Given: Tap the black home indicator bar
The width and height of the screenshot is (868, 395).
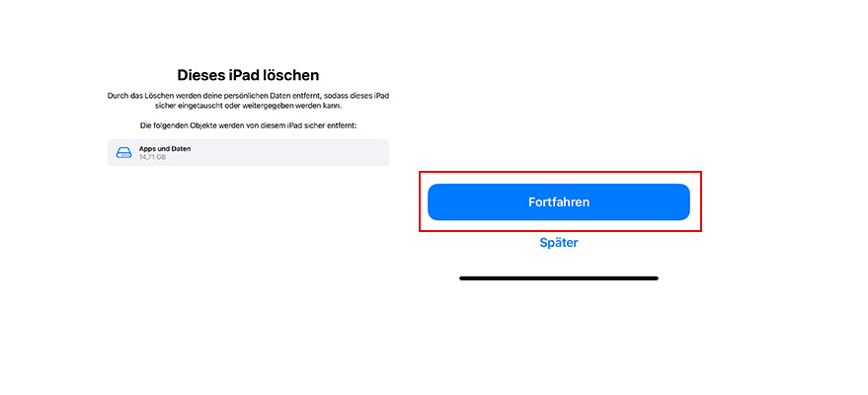Looking at the screenshot, I should click(x=558, y=278).
